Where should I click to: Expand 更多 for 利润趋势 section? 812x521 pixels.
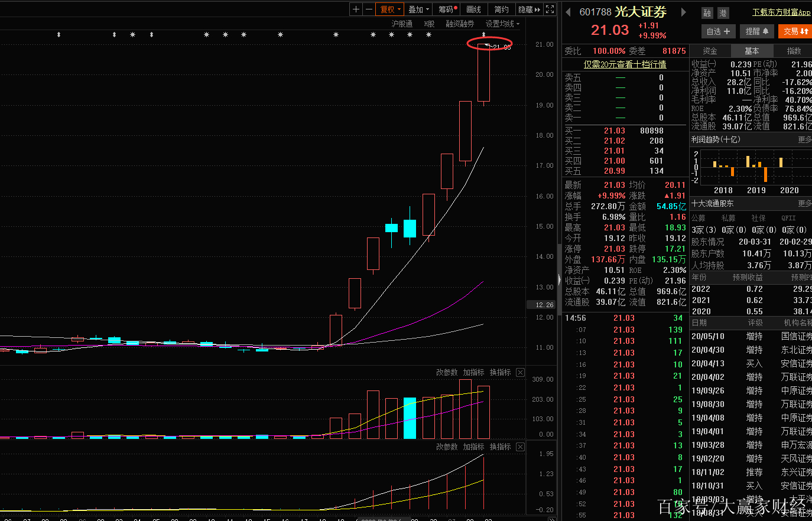804,139
